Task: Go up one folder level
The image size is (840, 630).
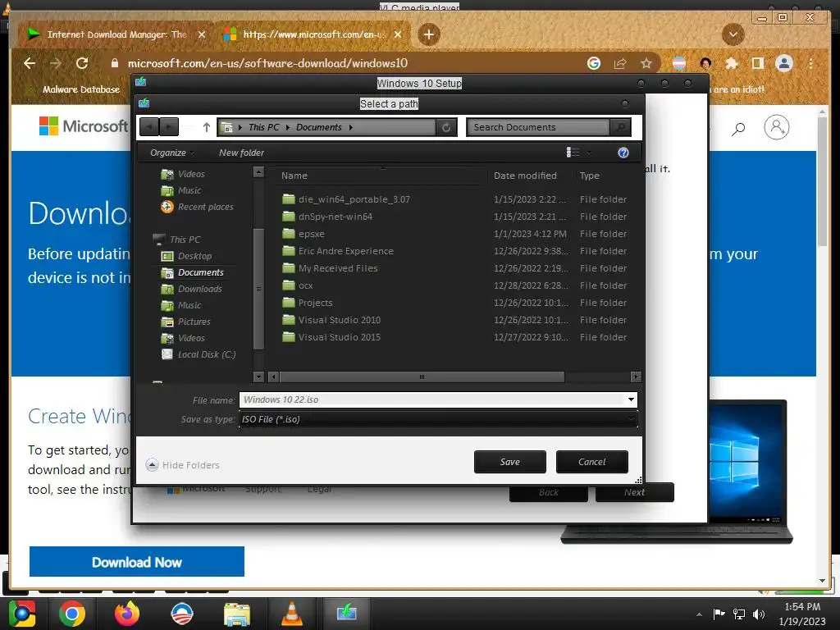Action: [x=206, y=127]
